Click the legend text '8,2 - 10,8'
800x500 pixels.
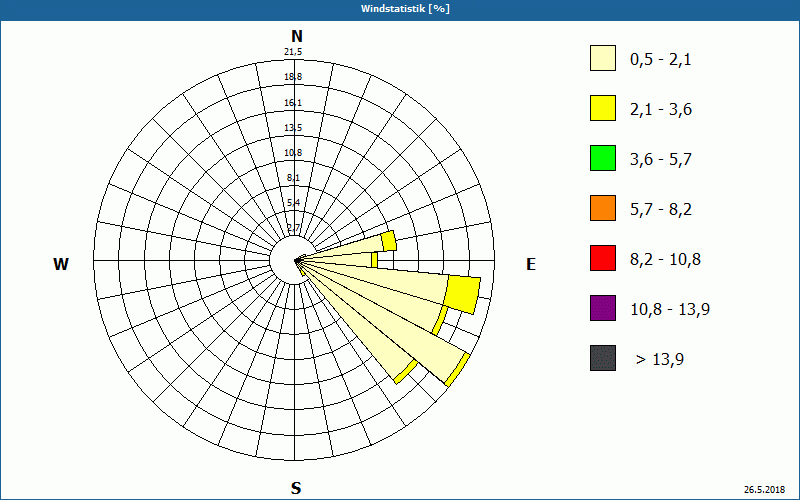(665, 260)
